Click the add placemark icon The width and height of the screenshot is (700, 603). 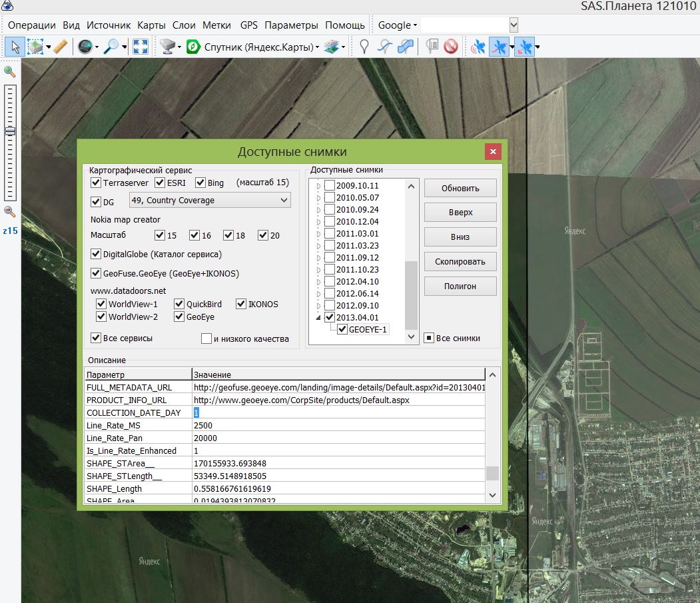tap(364, 47)
